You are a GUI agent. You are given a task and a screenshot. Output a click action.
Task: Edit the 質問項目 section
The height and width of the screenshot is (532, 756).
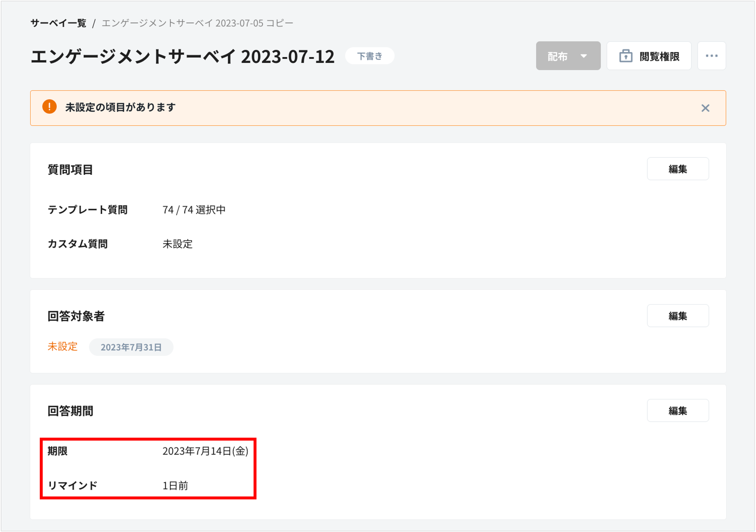point(678,168)
